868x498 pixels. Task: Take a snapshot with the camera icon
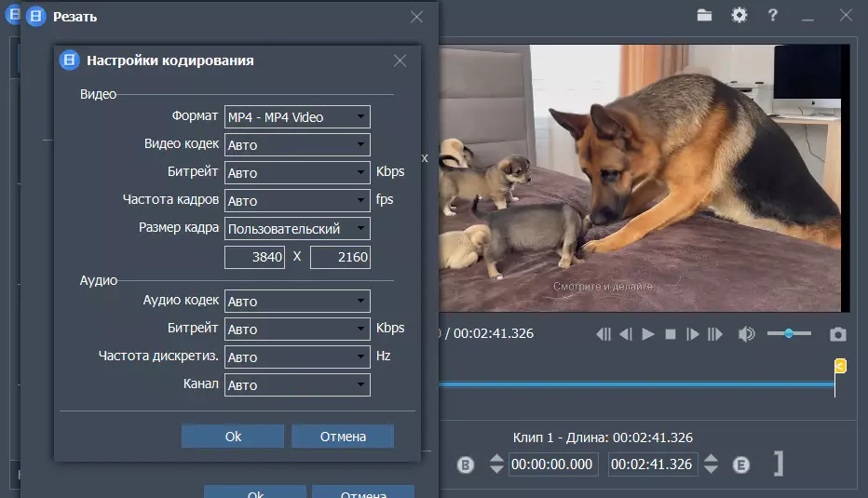[838, 334]
